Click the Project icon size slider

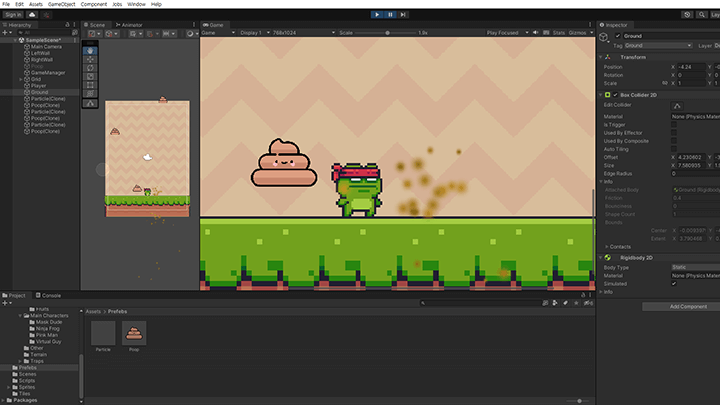(x=579, y=401)
